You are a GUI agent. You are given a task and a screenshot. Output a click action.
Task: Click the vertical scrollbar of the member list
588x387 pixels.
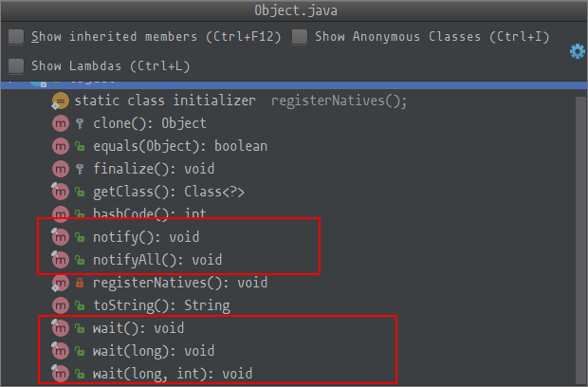coord(580,240)
